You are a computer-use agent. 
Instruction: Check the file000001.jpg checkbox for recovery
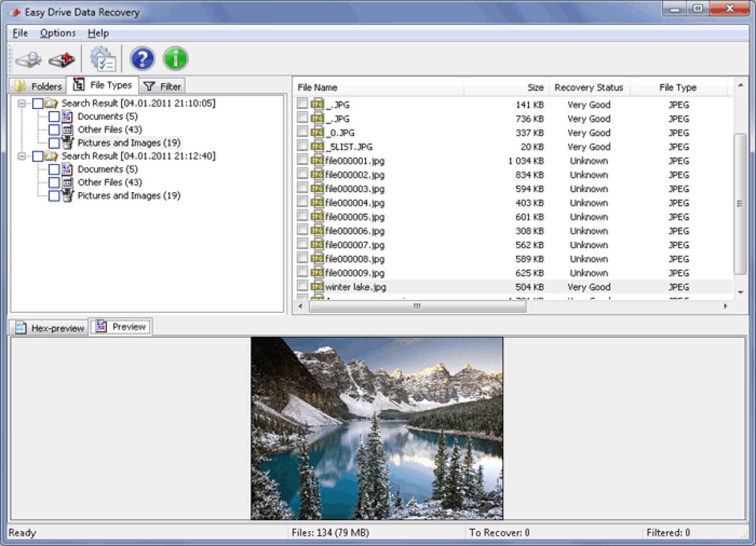(302, 161)
